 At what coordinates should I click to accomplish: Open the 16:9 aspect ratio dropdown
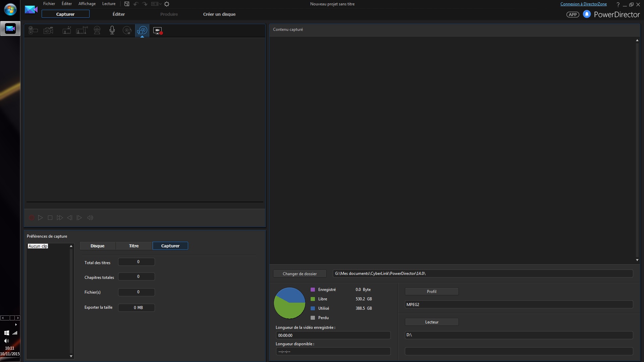[156, 4]
